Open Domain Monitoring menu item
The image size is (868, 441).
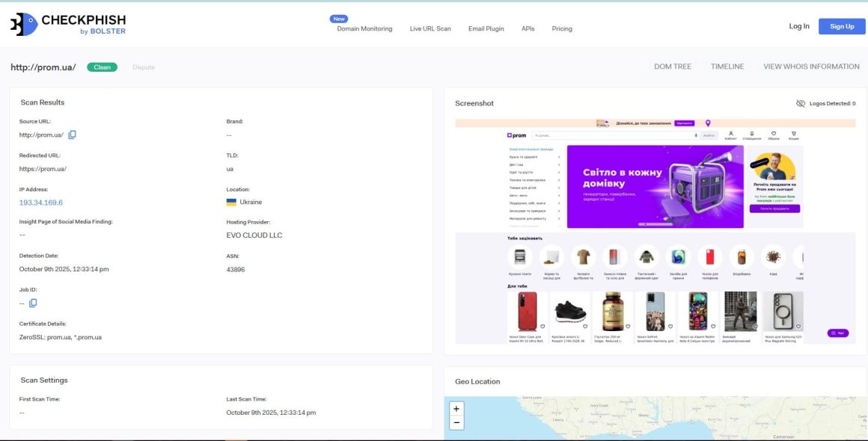(364, 28)
